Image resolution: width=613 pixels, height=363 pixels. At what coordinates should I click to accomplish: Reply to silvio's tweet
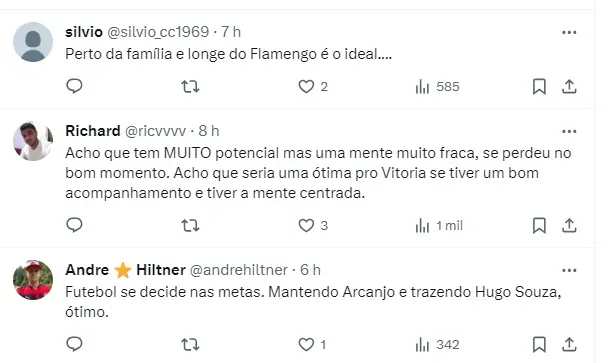[74, 86]
